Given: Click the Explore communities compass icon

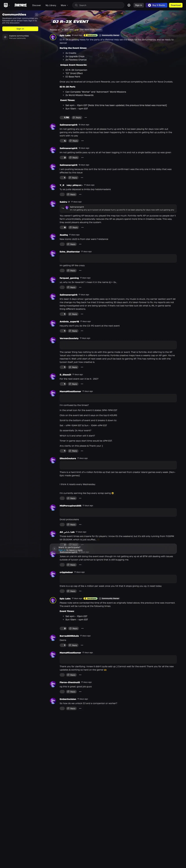Looking at the screenshot, I should point(5,37).
